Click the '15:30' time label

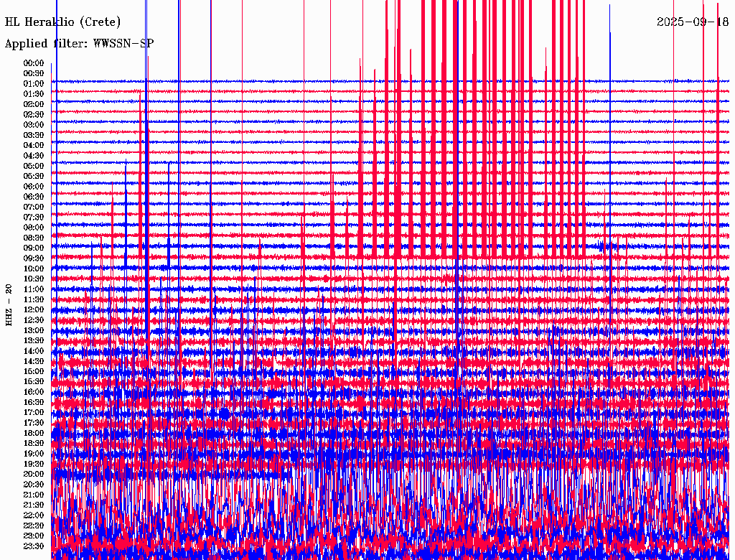34,382
